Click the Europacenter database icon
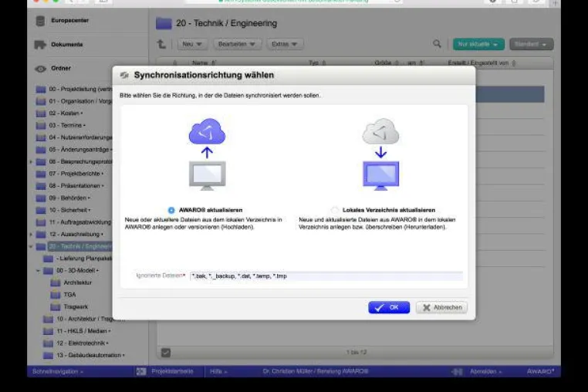This screenshot has width=588, height=392. (x=40, y=21)
